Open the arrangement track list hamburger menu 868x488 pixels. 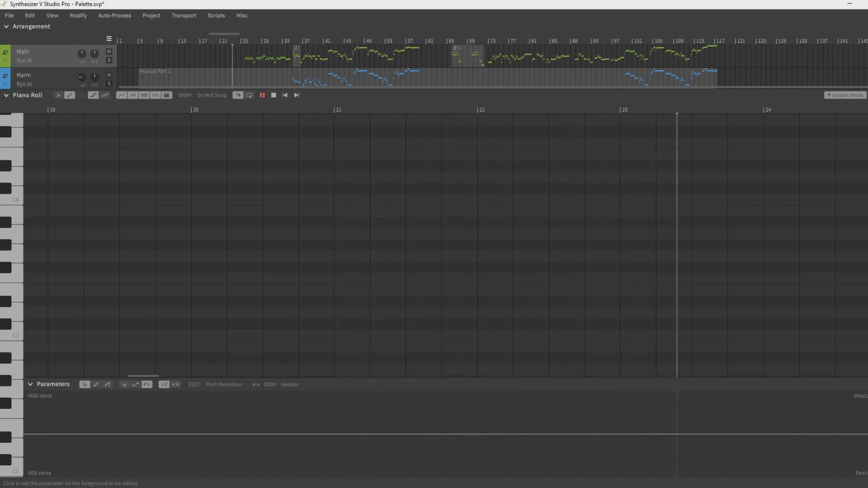(109, 39)
